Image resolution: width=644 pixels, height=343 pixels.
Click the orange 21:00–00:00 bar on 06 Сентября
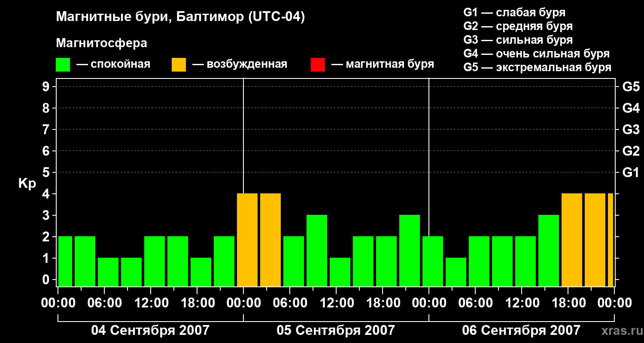595,240
